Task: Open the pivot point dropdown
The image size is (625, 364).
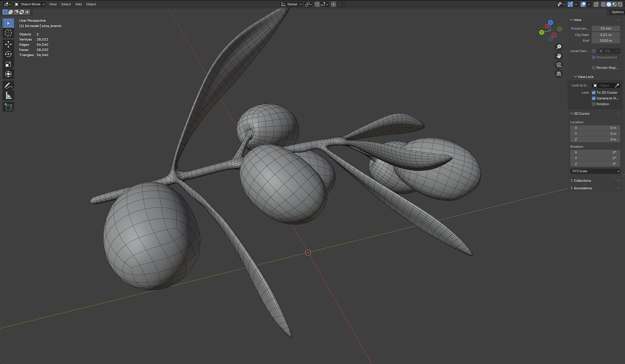Action: point(309,4)
